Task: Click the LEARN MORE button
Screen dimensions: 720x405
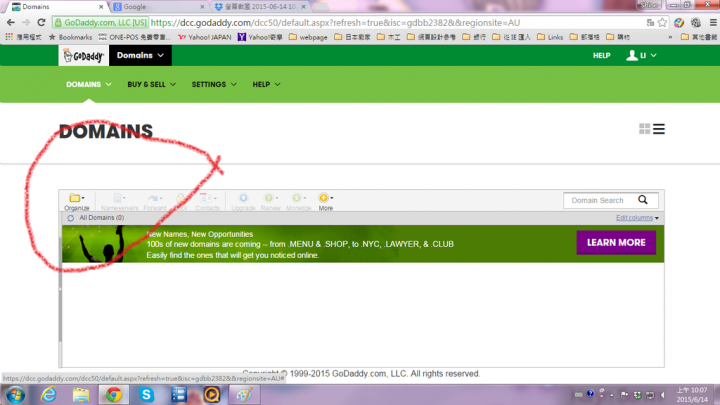Action: 616,242
